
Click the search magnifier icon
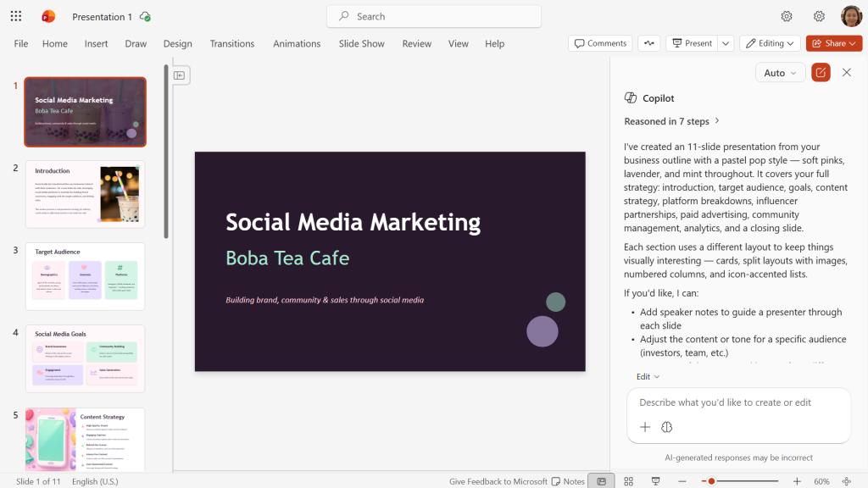click(344, 16)
